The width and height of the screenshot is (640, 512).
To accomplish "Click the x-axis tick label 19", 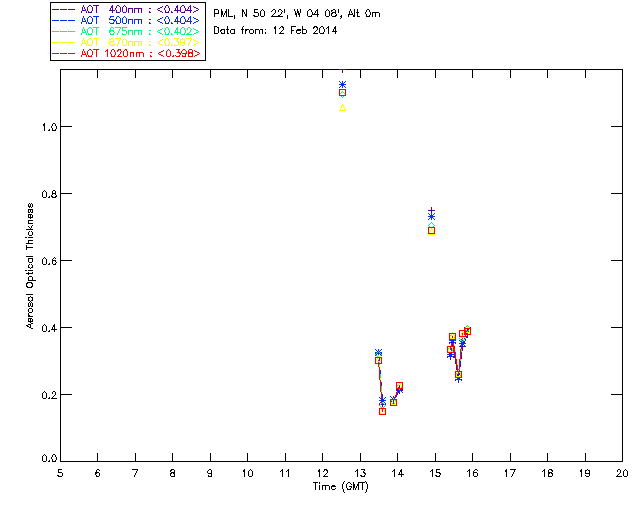I will click(585, 473).
